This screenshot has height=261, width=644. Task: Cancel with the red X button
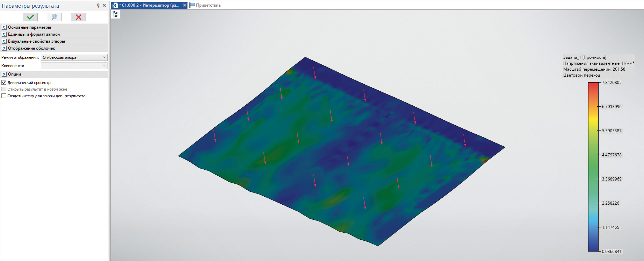click(78, 17)
